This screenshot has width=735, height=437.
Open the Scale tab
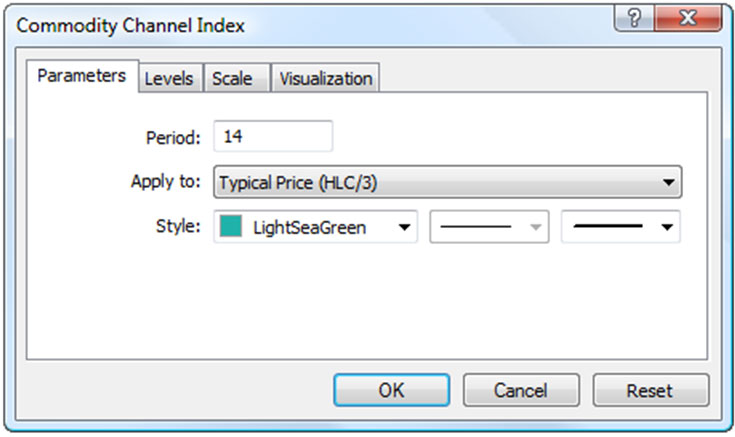point(232,78)
